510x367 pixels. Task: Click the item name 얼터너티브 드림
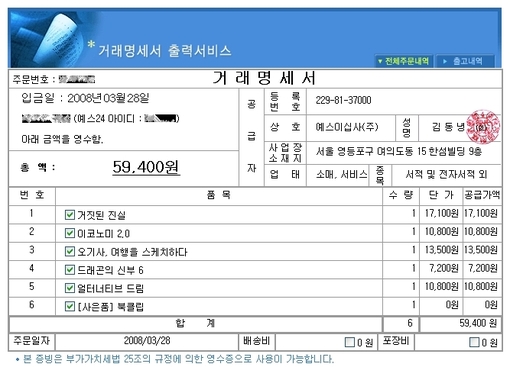tap(110, 288)
